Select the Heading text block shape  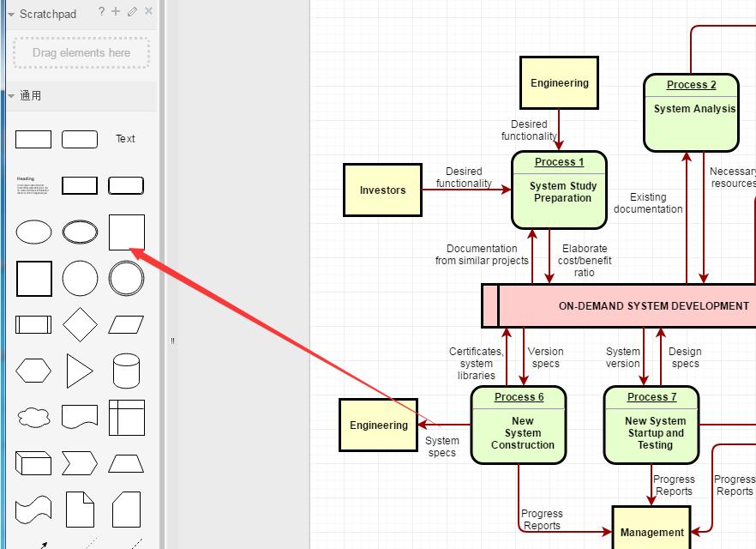point(34,185)
